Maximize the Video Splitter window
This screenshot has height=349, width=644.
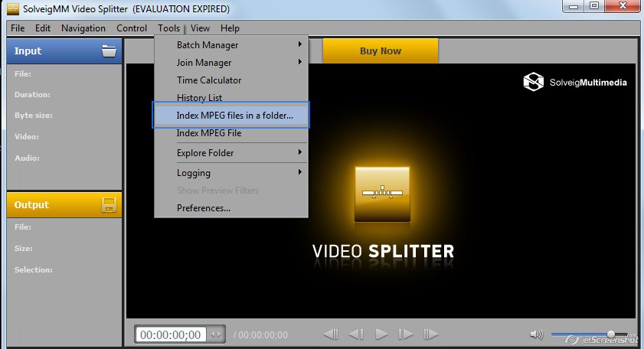click(x=594, y=6)
